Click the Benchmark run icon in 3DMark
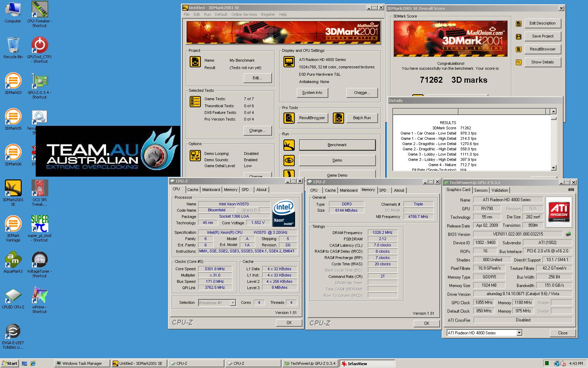 (x=289, y=145)
